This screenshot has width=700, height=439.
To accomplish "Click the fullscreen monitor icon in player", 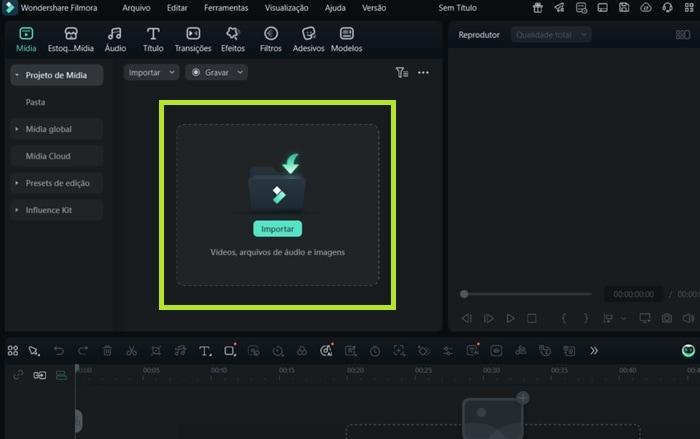I will pos(645,318).
